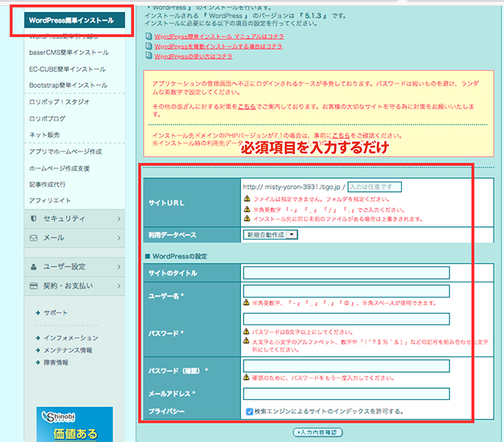
Task: Click warning icon beside 半角英数字 URL note
Action: 247,209
